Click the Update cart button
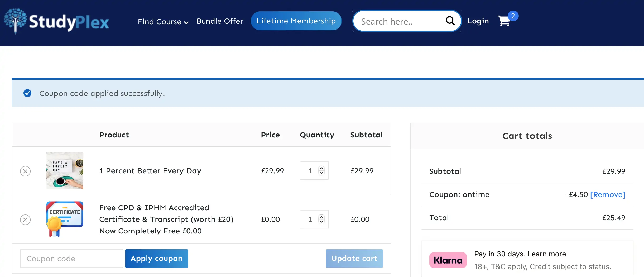644x277 pixels. pos(354,259)
